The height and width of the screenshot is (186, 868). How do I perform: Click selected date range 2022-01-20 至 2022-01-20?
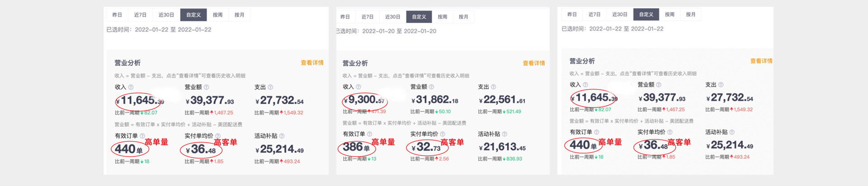point(399,31)
